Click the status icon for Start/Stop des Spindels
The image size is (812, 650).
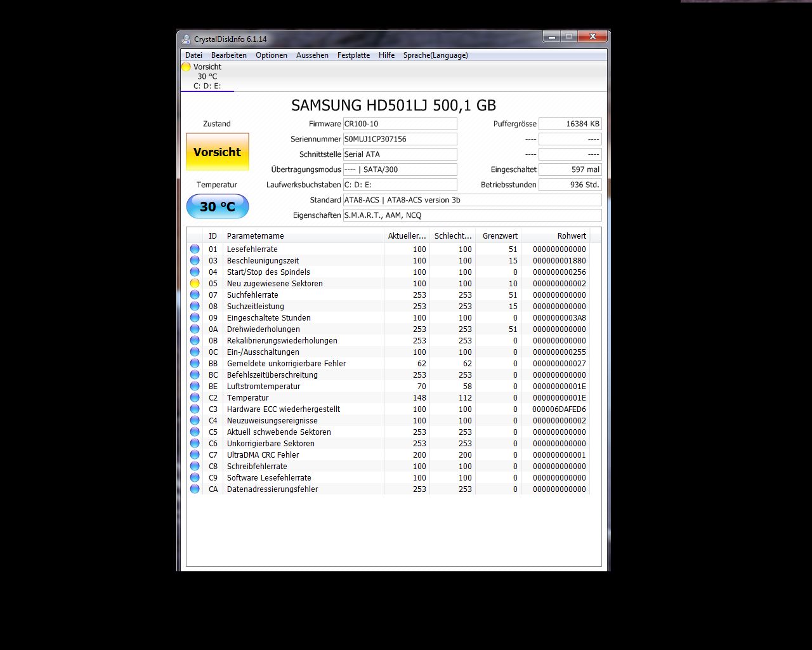click(195, 272)
